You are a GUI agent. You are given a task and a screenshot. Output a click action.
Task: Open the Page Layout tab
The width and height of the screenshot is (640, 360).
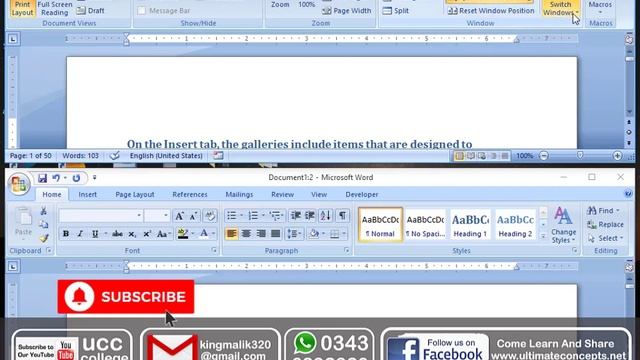point(135,194)
